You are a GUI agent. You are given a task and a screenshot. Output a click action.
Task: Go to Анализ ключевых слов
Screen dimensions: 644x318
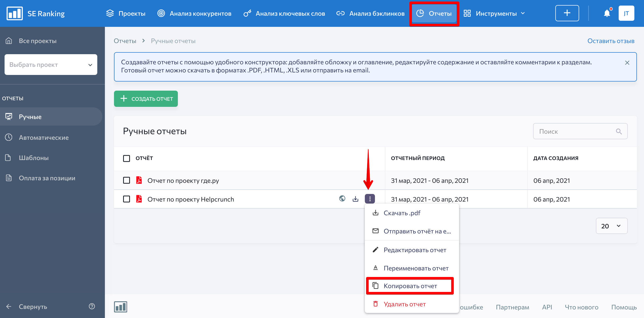tap(284, 13)
